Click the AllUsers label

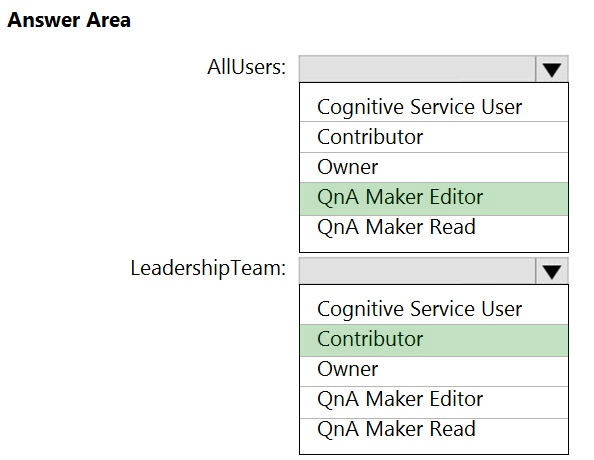(246, 67)
